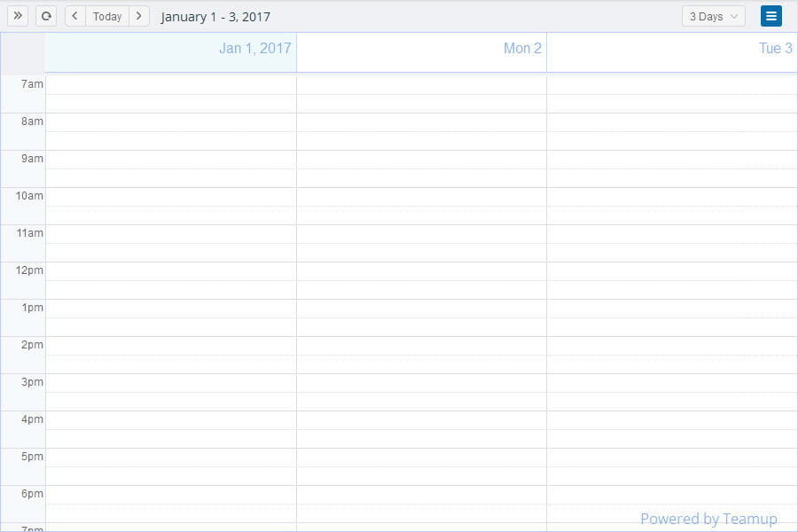Expand the sidebar with double-chevron icon
798x532 pixels.
coord(18,16)
